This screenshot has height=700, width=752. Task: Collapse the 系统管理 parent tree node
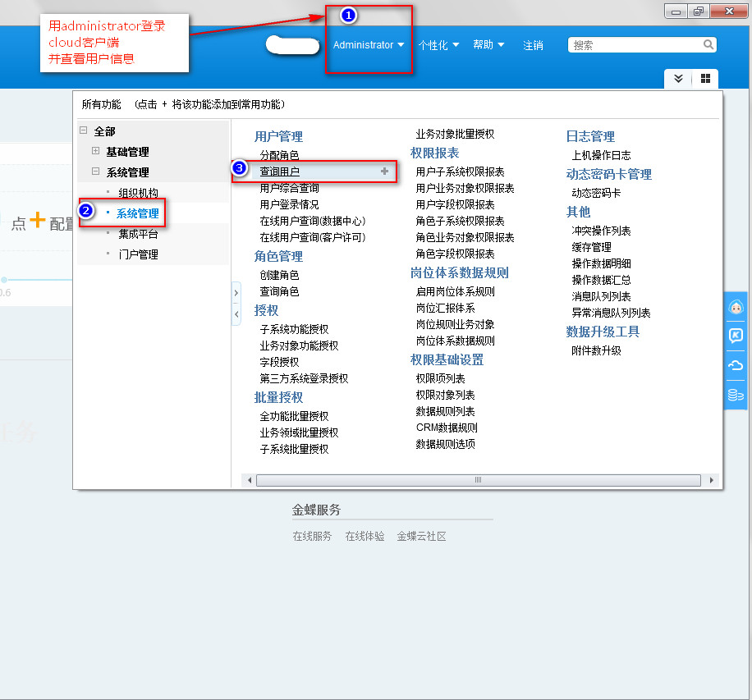click(x=96, y=172)
